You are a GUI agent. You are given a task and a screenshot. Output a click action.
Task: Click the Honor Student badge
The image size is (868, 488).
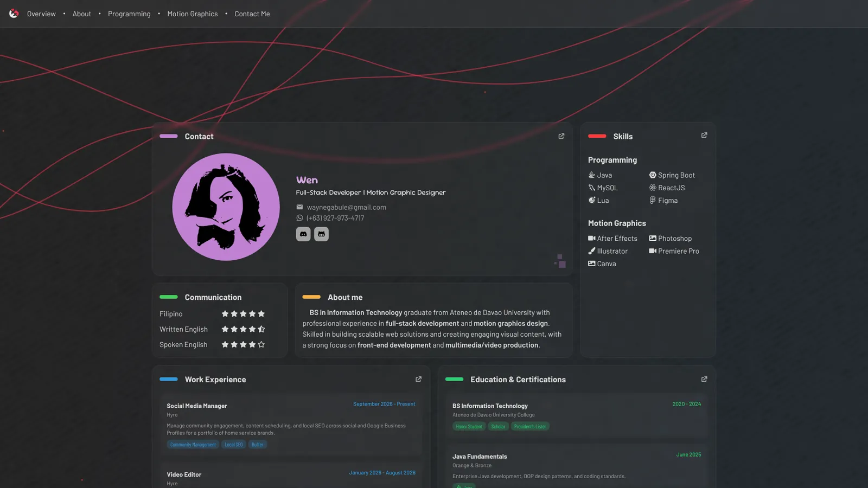pos(469,427)
